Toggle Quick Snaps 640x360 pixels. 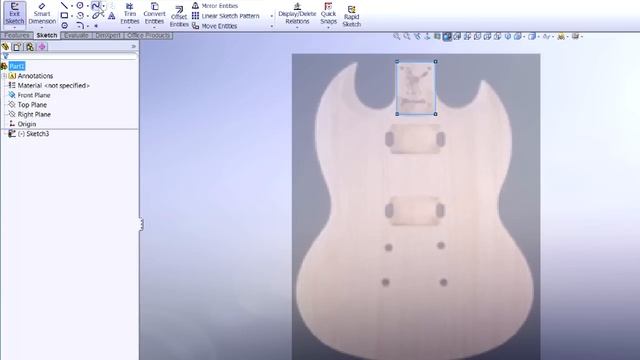point(328,13)
